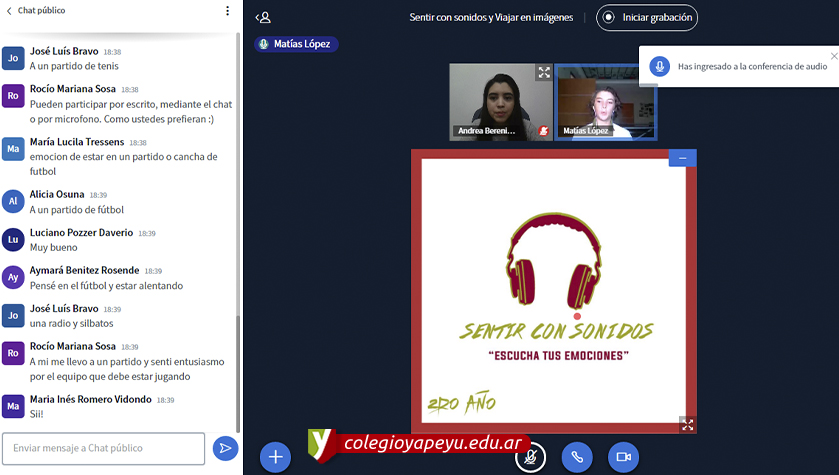The image size is (839, 475).
Task: Open the plus actions menu button
Action: point(275,457)
